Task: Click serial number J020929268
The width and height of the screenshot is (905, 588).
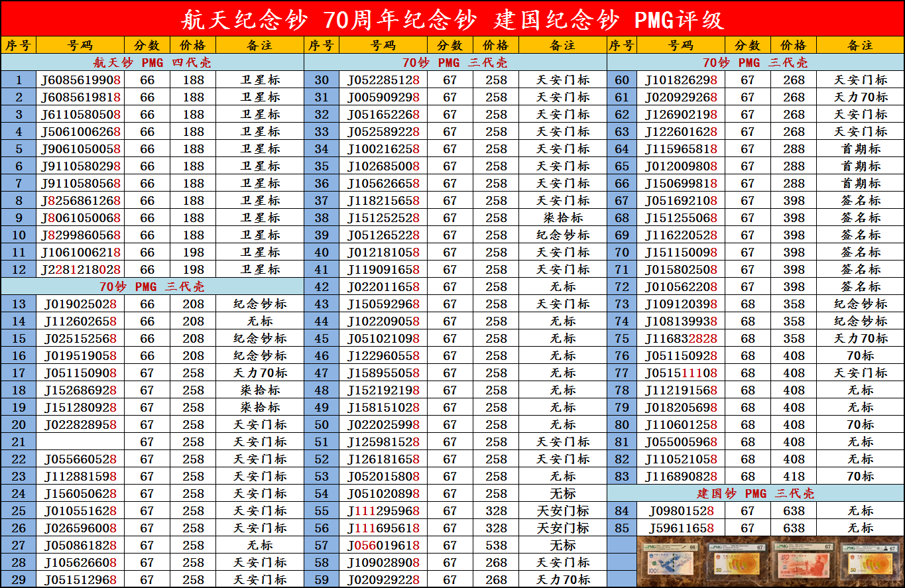Action: [x=682, y=97]
